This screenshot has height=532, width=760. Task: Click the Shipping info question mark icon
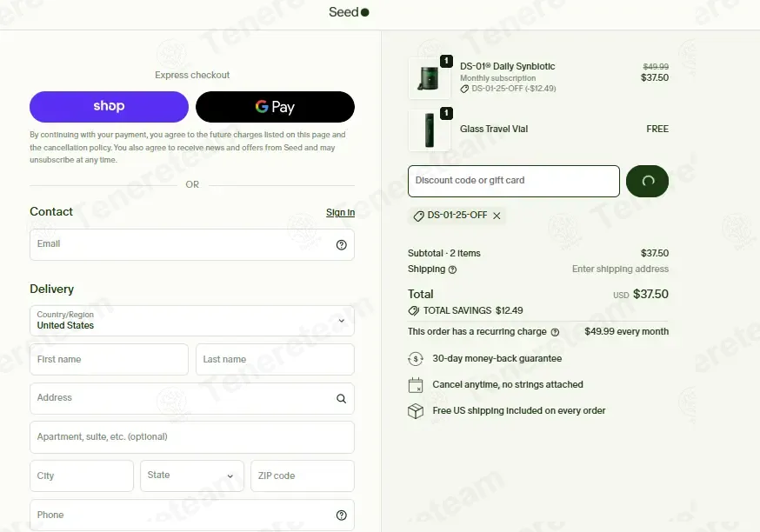coord(452,269)
